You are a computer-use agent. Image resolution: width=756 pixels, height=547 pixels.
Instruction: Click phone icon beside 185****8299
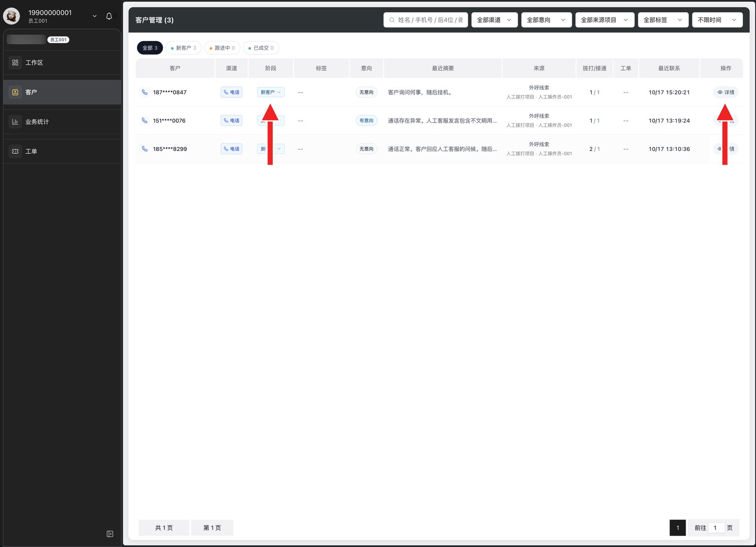click(145, 149)
